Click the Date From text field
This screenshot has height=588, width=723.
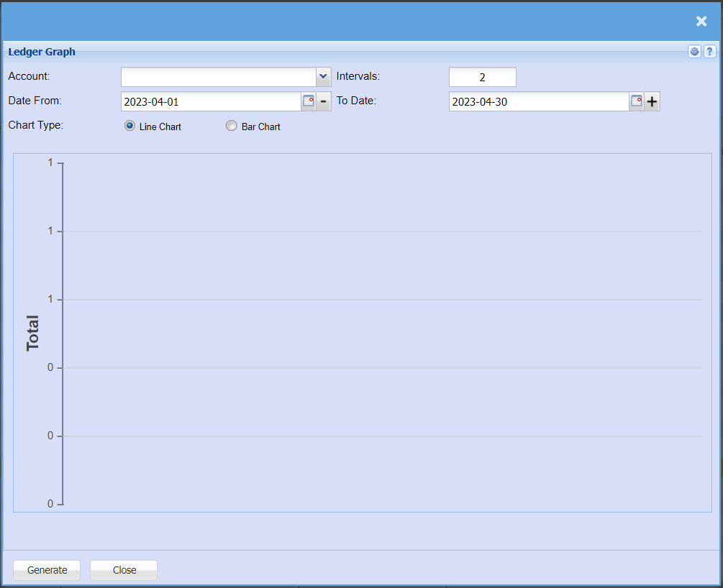coord(212,101)
